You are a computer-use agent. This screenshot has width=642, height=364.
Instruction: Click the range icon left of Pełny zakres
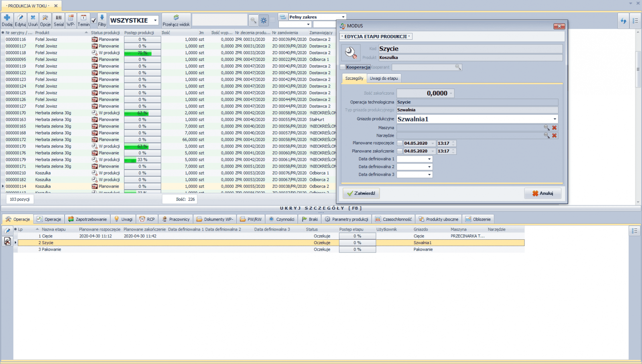click(282, 17)
